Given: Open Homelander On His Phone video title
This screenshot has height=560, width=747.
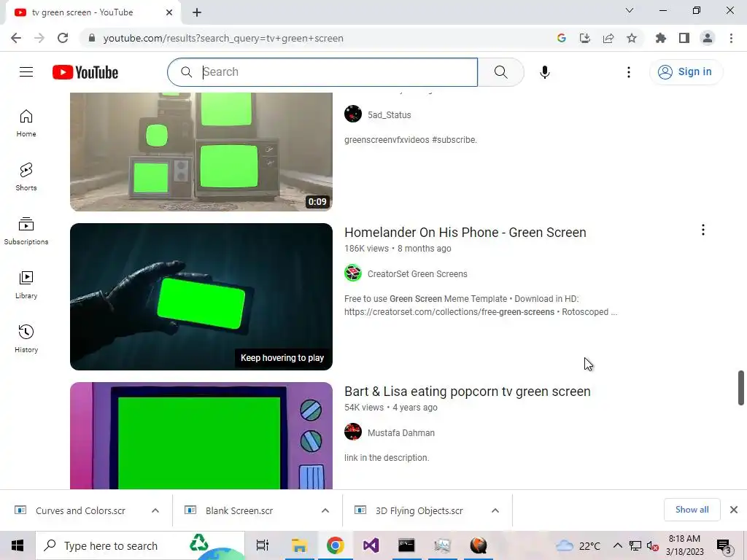Looking at the screenshot, I should (465, 233).
